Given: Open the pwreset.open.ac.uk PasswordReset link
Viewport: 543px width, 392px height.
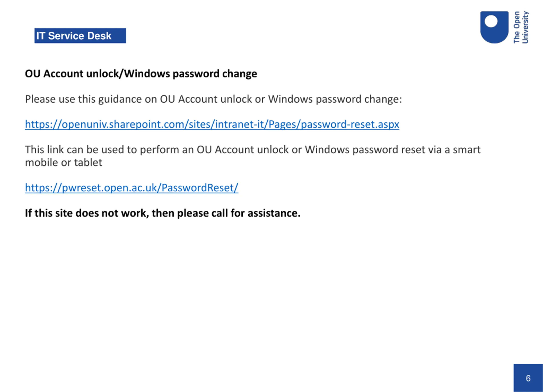Looking at the screenshot, I should coord(132,188).
